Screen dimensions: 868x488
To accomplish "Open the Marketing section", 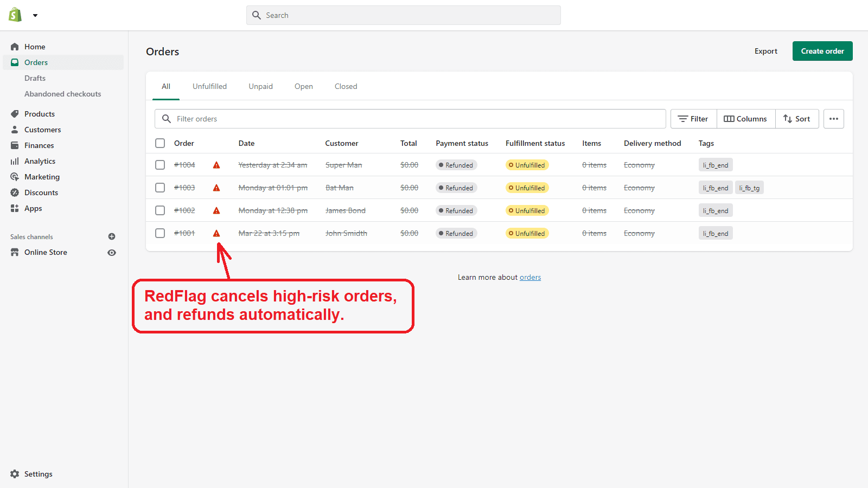I will (42, 177).
